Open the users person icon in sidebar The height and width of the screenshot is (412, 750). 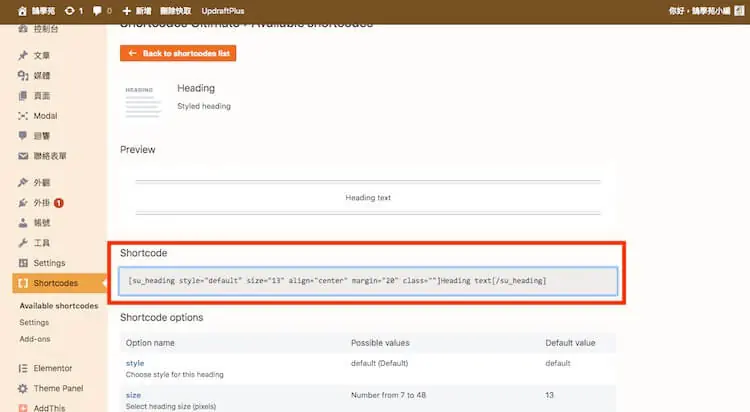click(22, 223)
